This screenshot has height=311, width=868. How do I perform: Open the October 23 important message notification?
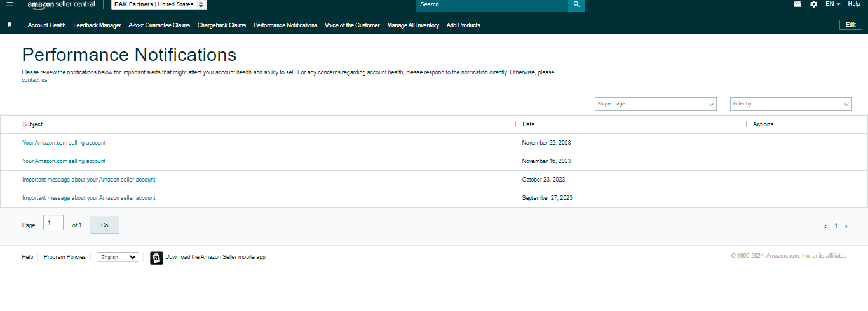click(89, 180)
